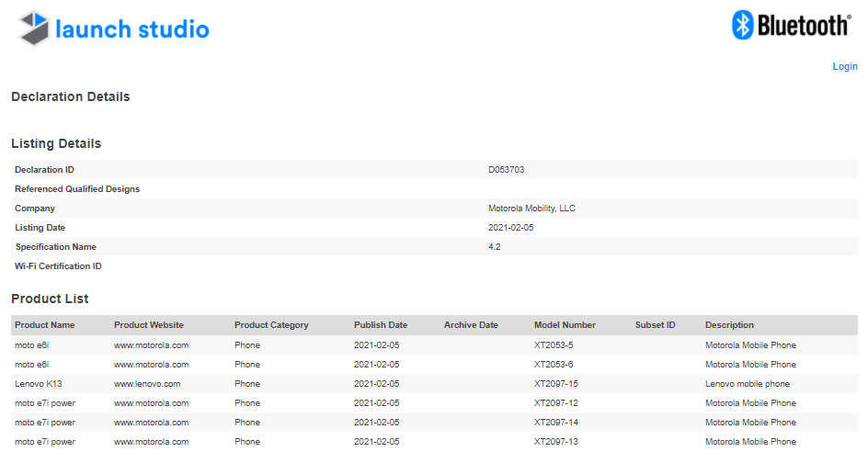The width and height of the screenshot is (868, 463).
Task: Click the launch studio cube logo icon
Action: pyautogui.click(x=34, y=28)
